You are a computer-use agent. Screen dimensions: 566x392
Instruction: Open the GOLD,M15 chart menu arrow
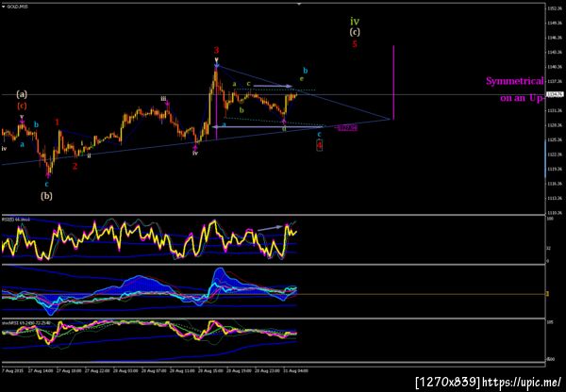tap(3, 7)
